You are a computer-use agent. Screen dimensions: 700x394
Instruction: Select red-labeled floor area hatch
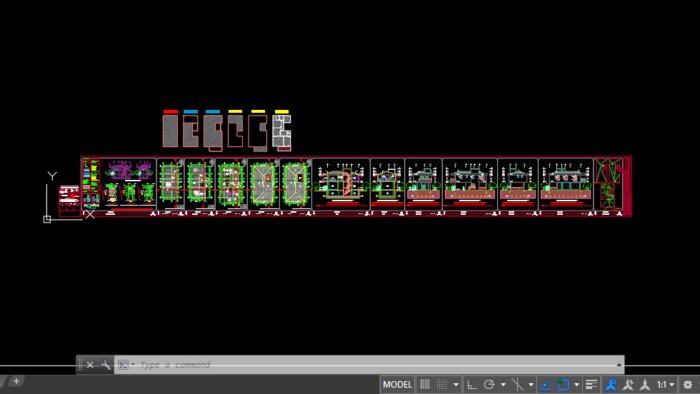(x=170, y=131)
